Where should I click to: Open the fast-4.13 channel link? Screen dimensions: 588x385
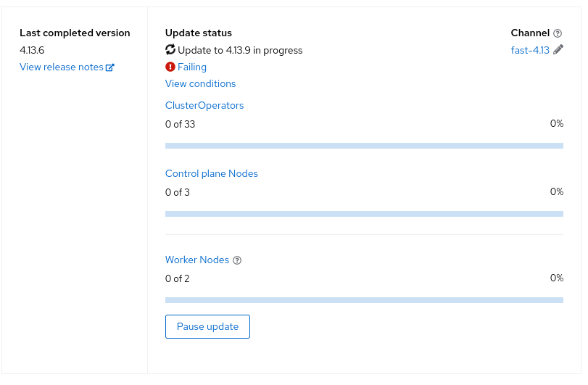click(530, 50)
